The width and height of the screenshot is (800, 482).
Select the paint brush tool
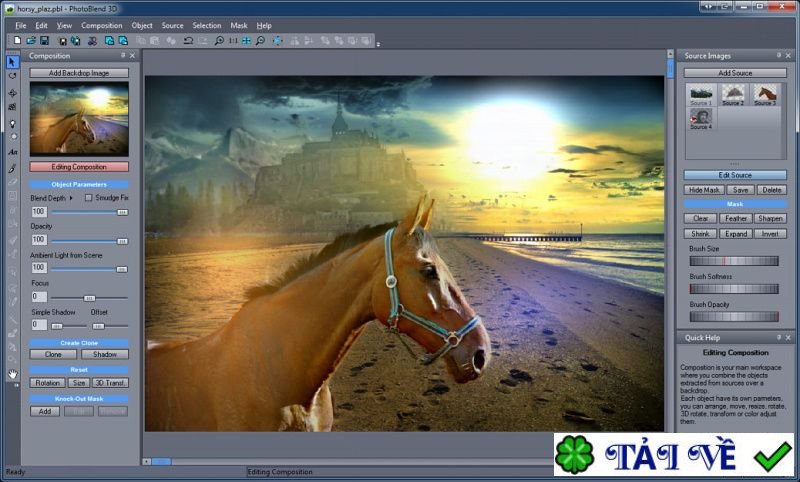click(12, 168)
